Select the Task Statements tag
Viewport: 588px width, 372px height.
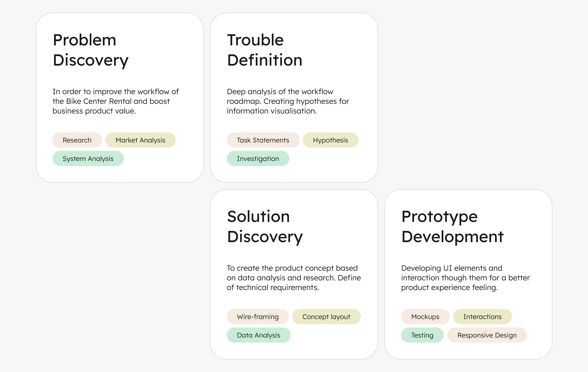263,140
